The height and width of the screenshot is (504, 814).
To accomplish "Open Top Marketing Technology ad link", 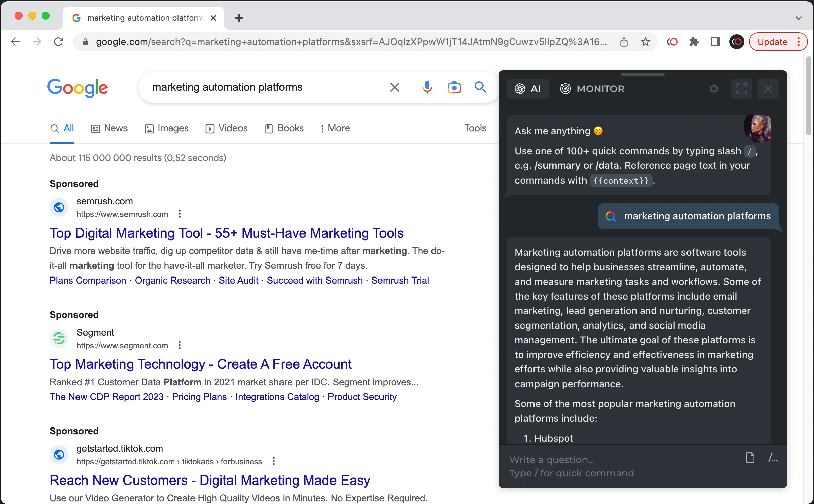I will [201, 364].
